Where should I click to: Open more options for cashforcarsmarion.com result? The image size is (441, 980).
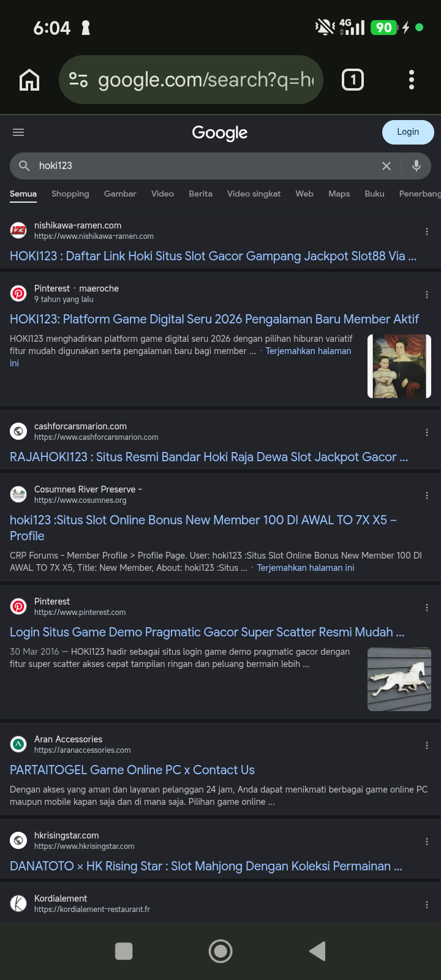click(427, 432)
